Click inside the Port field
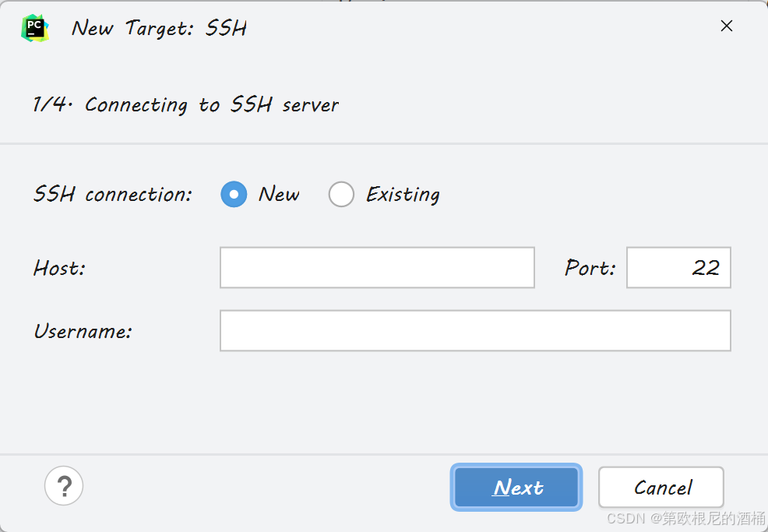Image resolution: width=768 pixels, height=532 pixels. click(x=678, y=267)
